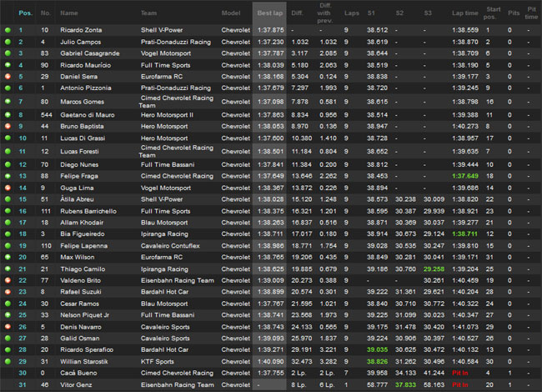
Task: Click the status indicator for Átila Abreu
Action: (x=8, y=199)
